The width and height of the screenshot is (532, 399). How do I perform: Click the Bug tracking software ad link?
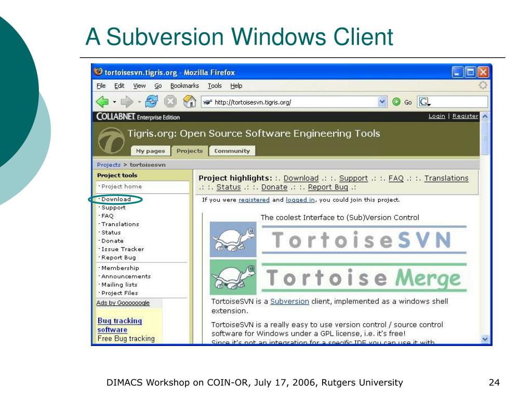click(x=119, y=325)
